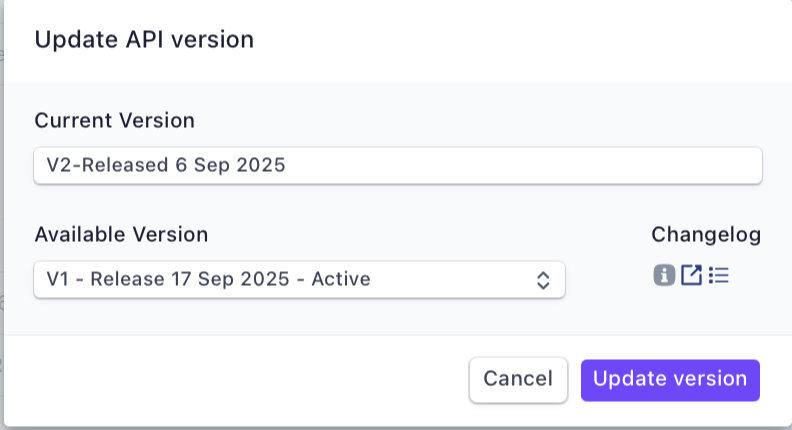Show changelog bulleted list icon
This screenshot has width=792, height=430.
pyautogui.click(x=718, y=275)
